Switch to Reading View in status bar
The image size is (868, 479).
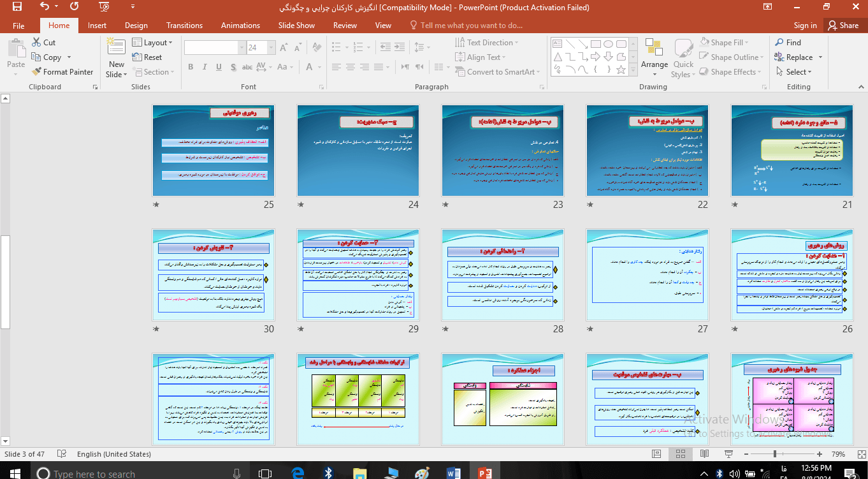(x=703, y=454)
